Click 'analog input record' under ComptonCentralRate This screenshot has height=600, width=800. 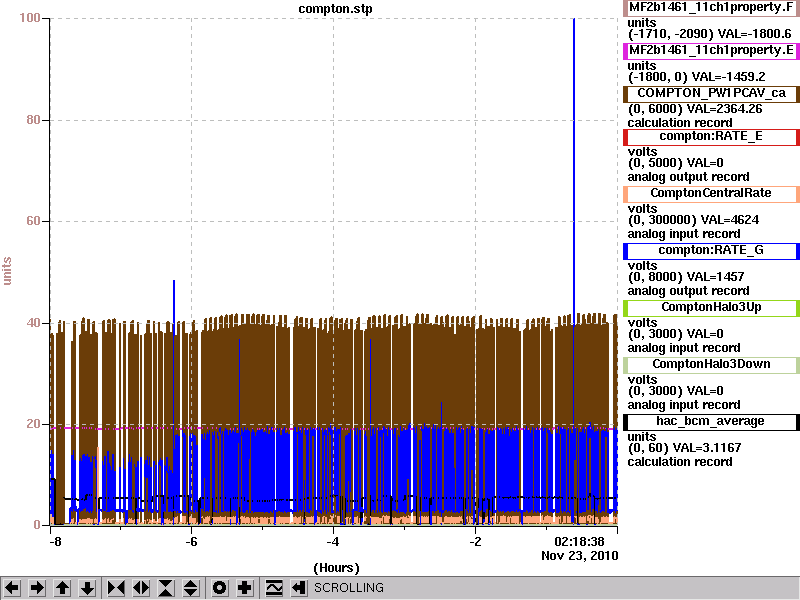[x=684, y=234]
